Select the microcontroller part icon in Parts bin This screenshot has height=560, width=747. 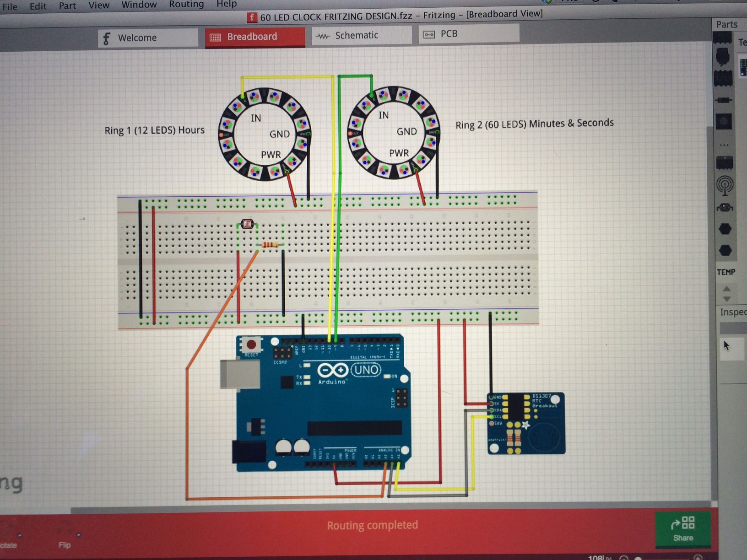tap(725, 58)
